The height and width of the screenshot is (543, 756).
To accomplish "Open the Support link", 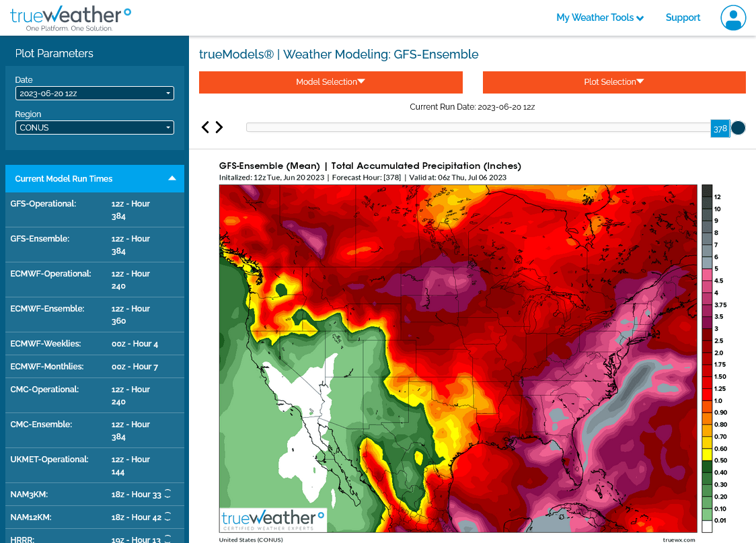I will [x=683, y=18].
